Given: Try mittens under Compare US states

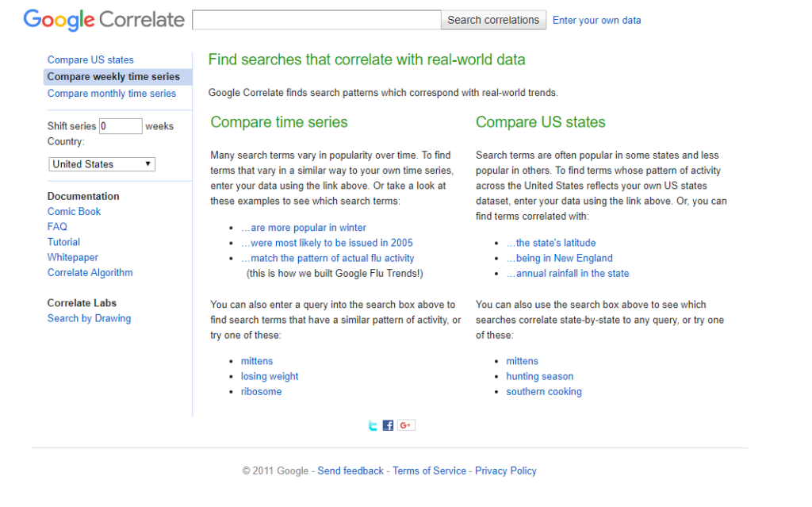Looking at the screenshot, I should (522, 361).
